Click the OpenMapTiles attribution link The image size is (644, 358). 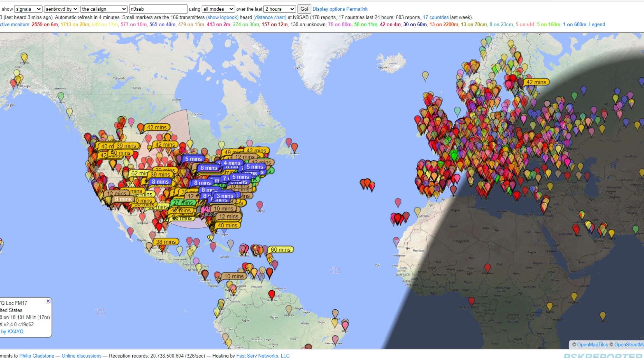click(592, 345)
